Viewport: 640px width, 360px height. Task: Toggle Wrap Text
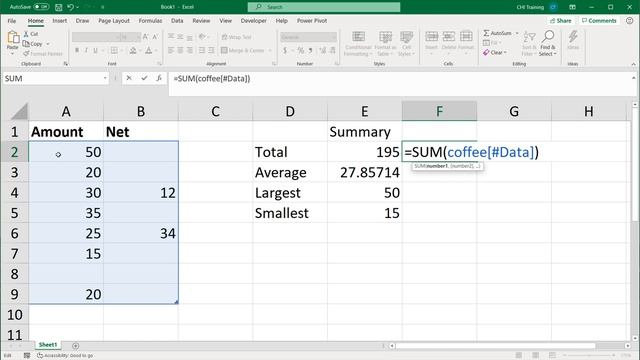[x=236, y=37]
